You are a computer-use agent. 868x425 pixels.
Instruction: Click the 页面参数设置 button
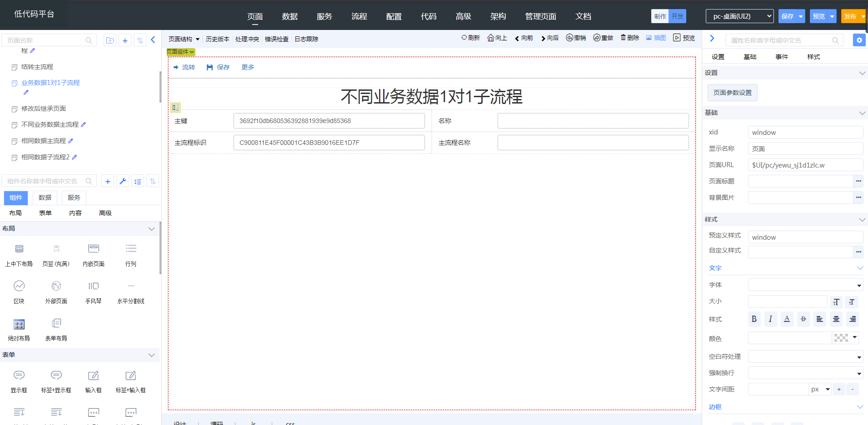732,93
